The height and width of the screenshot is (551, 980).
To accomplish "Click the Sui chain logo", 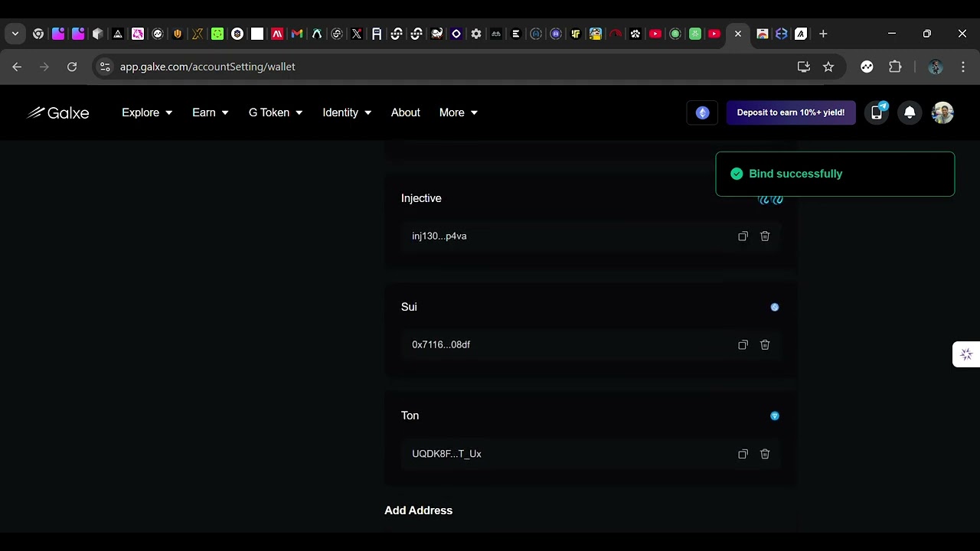I will [x=775, y=307].
